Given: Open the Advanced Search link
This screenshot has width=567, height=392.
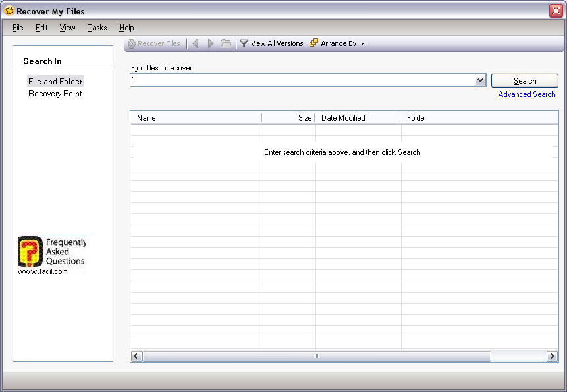Looking at the screenshot, I should click(526, 94).
